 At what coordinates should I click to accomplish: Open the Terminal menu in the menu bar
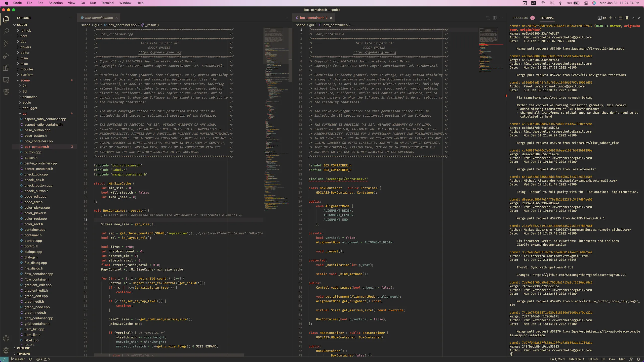[108, 3]
